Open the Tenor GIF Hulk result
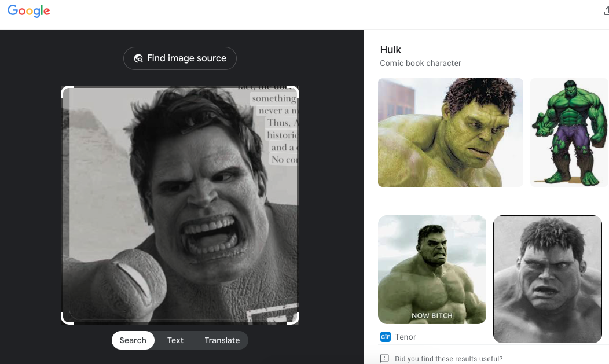609x364 pixels. click(x=432, y=269)
